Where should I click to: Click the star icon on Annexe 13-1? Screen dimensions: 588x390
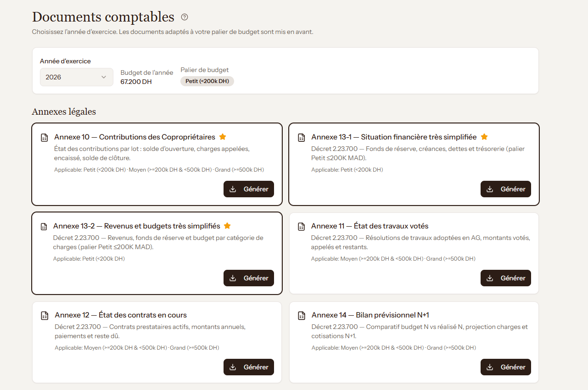click(484, 137)
